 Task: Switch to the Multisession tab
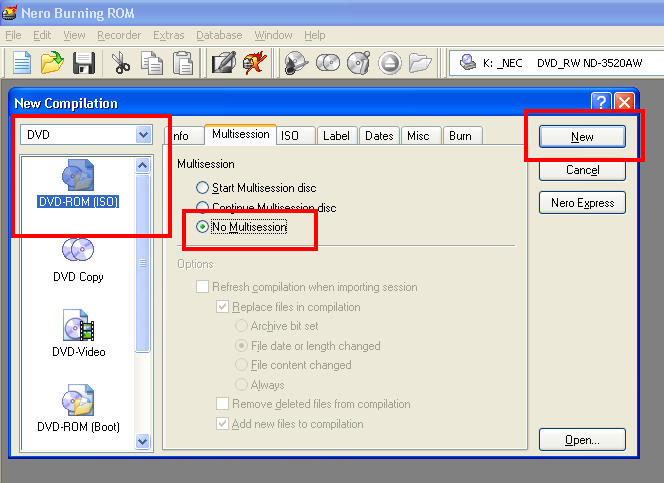coord(241,135)
